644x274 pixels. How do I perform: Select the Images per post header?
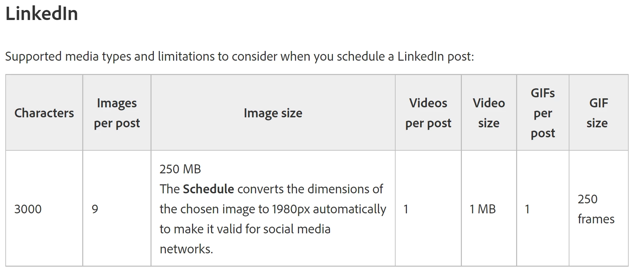click(117, 113)
